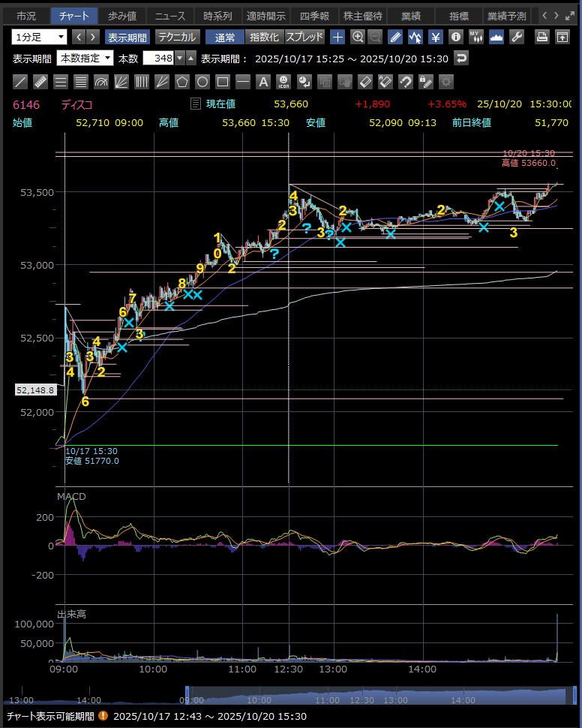Toggle the 指数化 display mode
582x728 pixels.
click(263, 37)
